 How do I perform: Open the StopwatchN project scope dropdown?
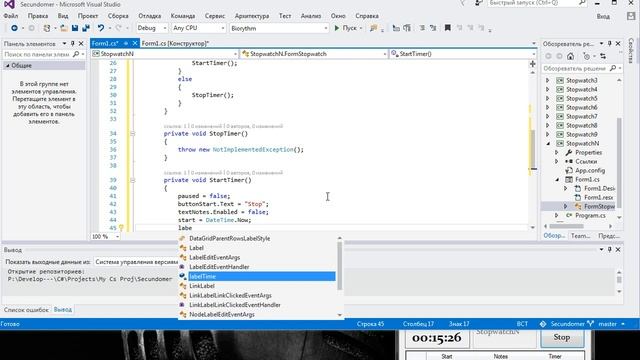pyautogui.click(x=164, y=54)
